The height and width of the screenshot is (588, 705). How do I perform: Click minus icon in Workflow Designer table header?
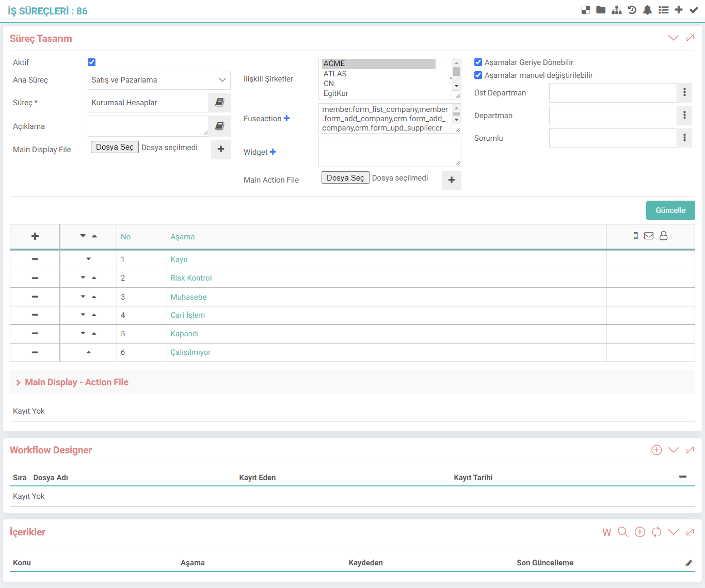coord(683,477)
